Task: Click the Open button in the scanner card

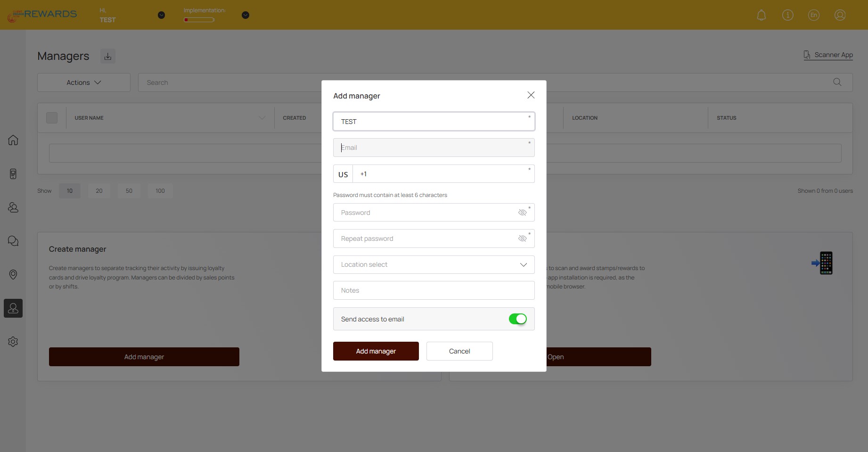Action: [598, 357]
